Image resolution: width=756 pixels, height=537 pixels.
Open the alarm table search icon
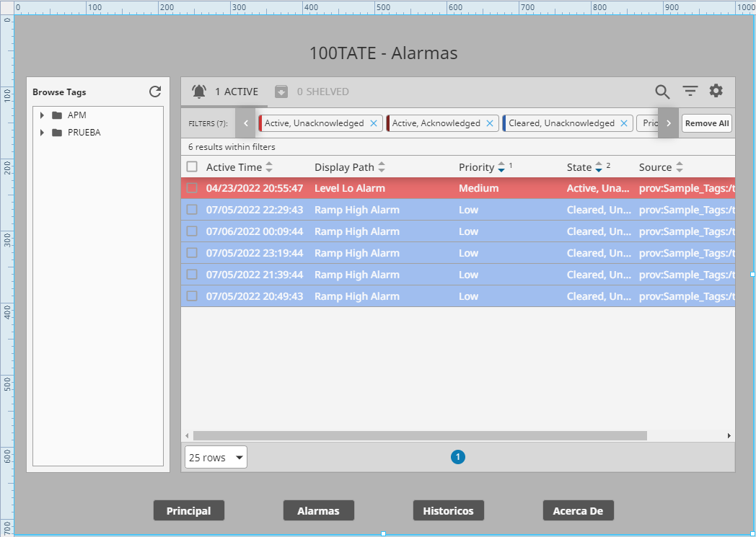(662, 92)
